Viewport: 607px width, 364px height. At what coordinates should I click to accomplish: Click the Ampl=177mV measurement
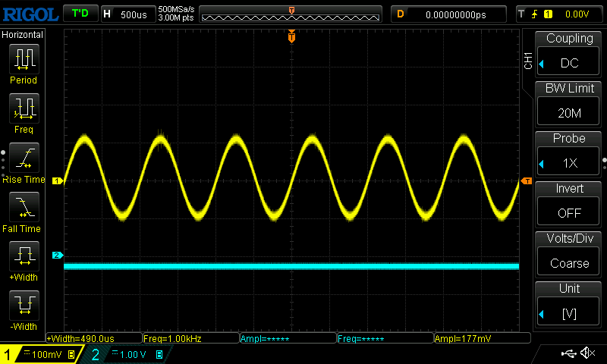[483, 338]
